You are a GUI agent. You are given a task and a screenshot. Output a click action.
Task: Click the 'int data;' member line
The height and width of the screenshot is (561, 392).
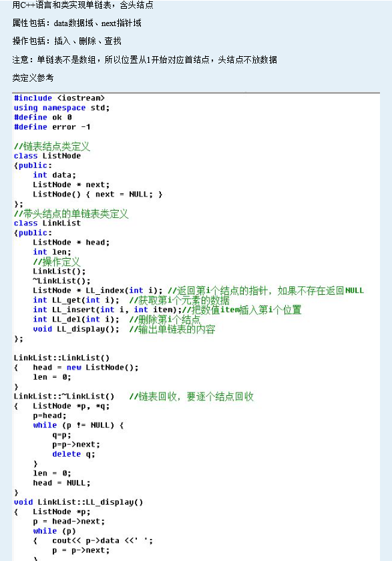coord(54,175)
